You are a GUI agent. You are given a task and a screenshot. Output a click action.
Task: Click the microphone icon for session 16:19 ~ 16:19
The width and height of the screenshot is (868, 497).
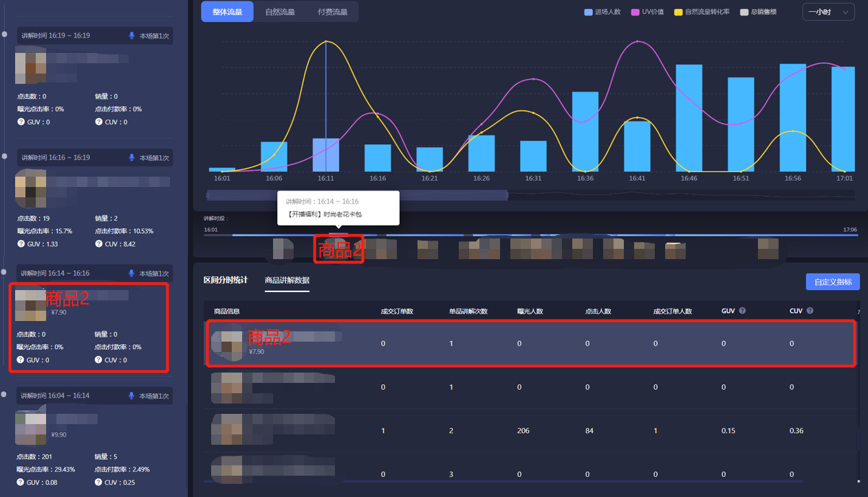pos(131,36)
